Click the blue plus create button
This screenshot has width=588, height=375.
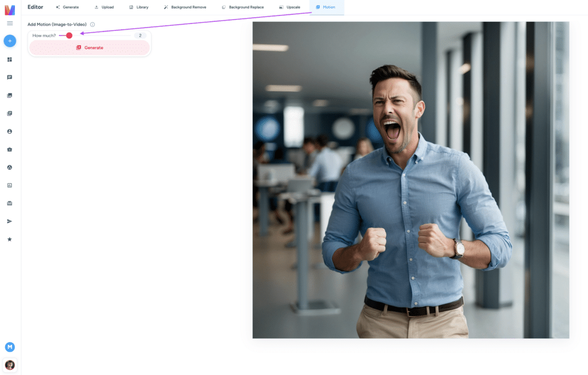coord(10,41)
